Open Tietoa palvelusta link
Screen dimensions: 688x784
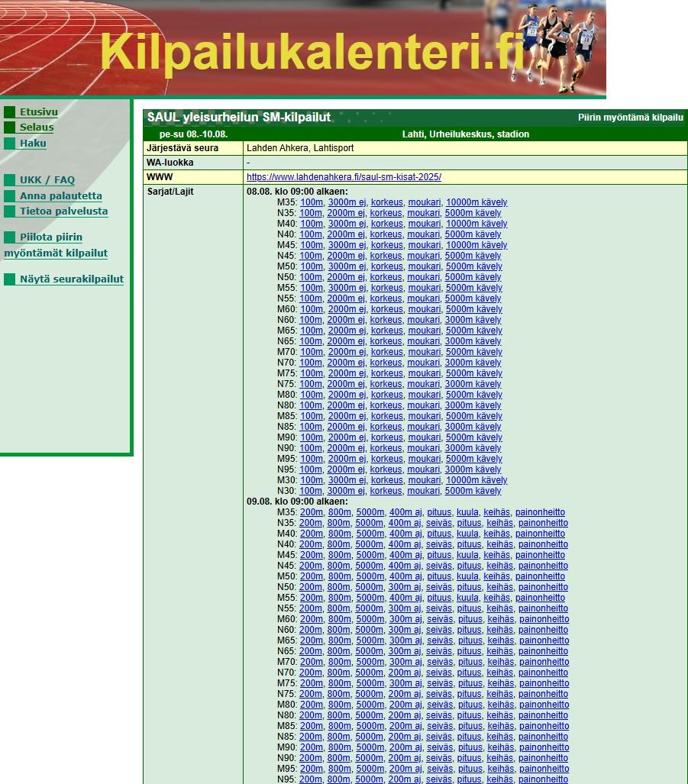pos(63,211)
